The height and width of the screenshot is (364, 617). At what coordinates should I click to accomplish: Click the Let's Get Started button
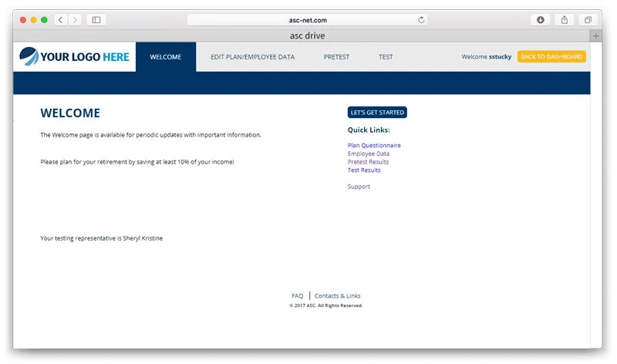(377, 113)
